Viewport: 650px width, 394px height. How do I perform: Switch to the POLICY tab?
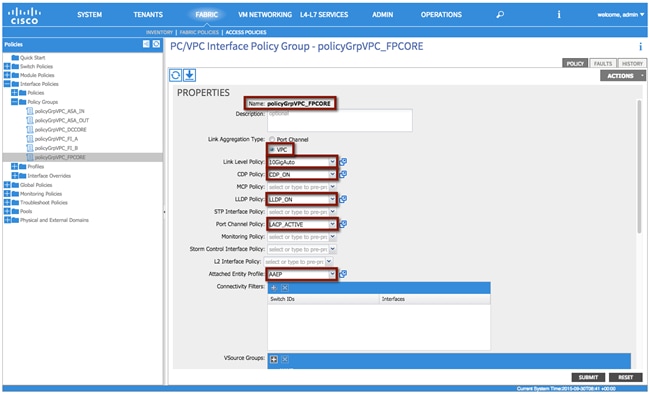click(575, 63)
